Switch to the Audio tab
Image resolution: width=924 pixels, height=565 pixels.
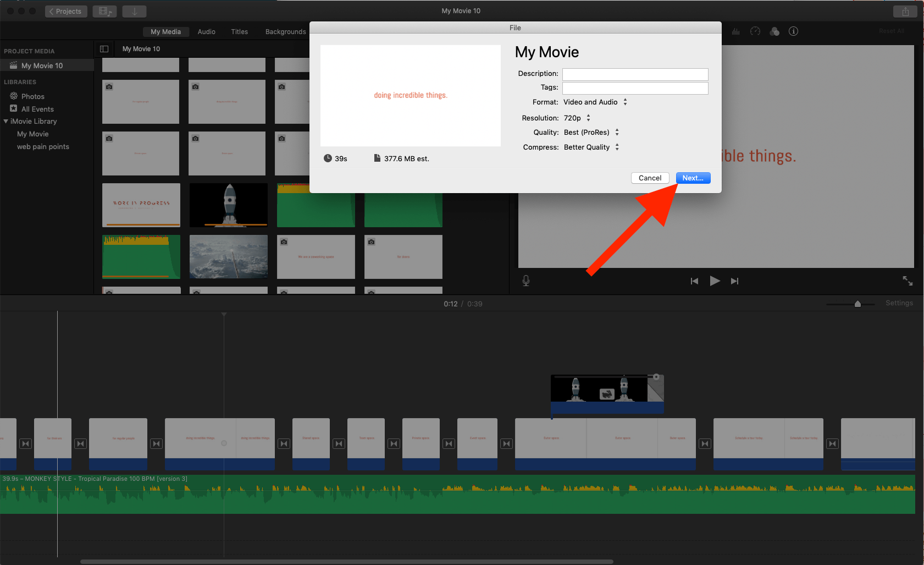(x=206, y=32)
